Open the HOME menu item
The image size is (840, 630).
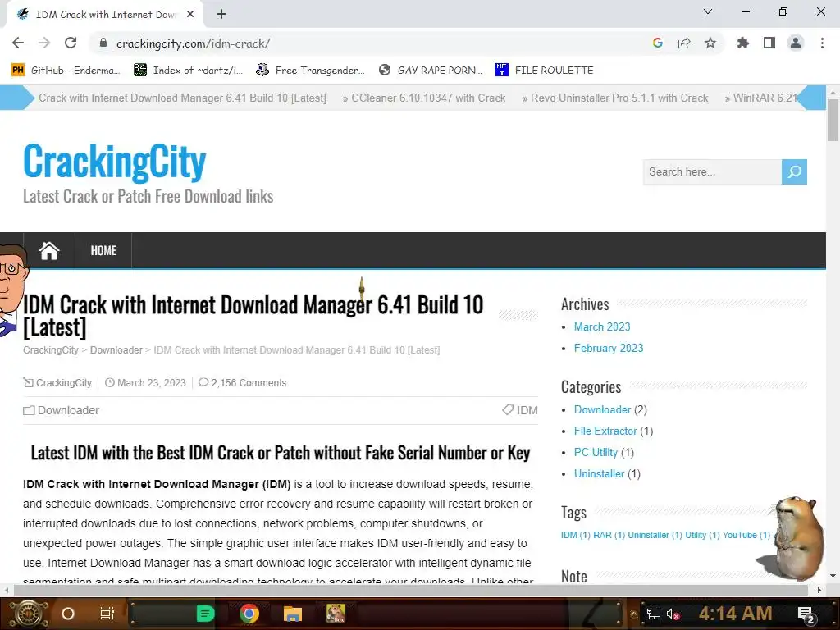coord(103,250)
